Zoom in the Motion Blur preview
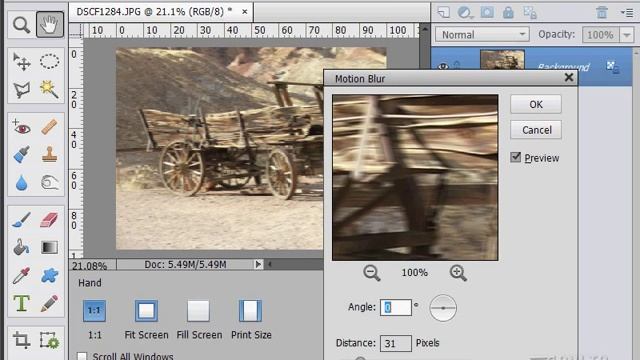Image resolution: width=640 pixels, height=360 pixels. coord(458,273)
